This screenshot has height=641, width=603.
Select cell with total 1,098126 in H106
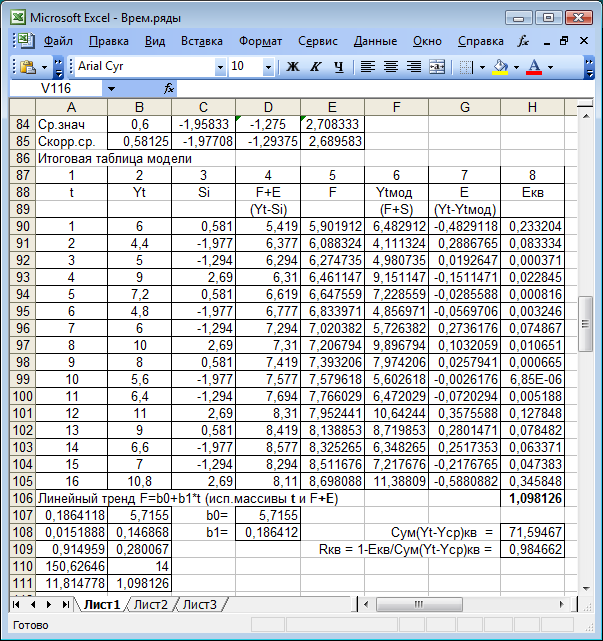point(532,498)
